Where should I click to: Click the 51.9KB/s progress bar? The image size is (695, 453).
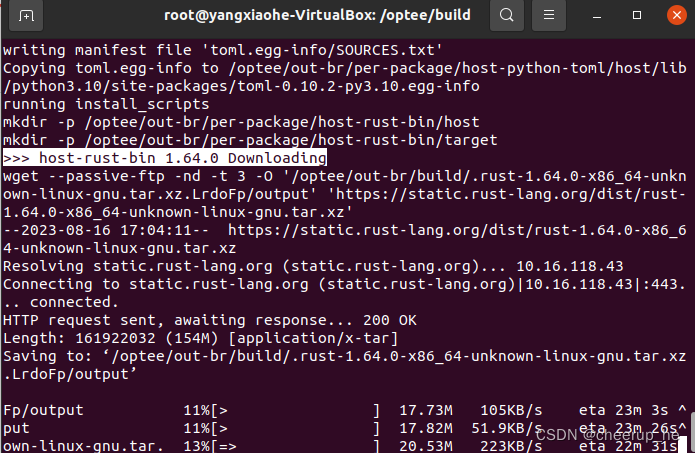[295, 428]
